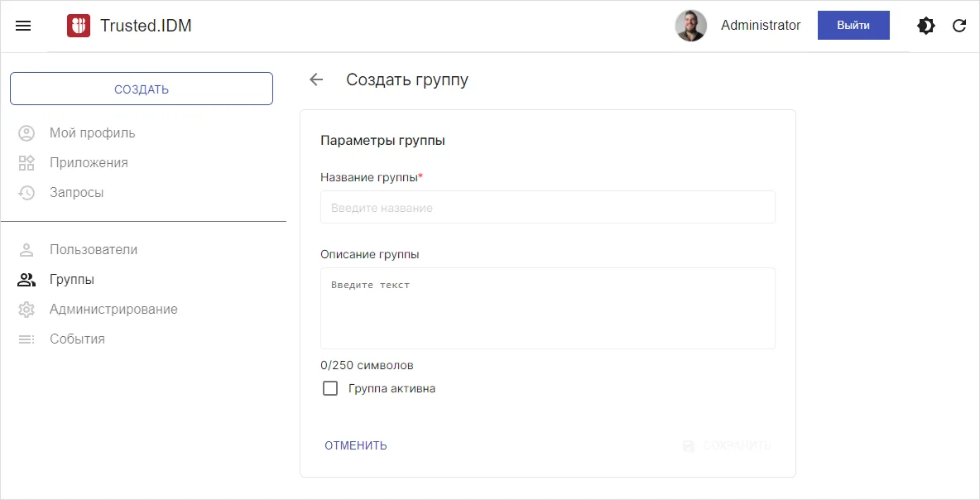Screen dimensions: 980x500
Task: Toggle the dark theme moon icon
Action: (925, 26)
